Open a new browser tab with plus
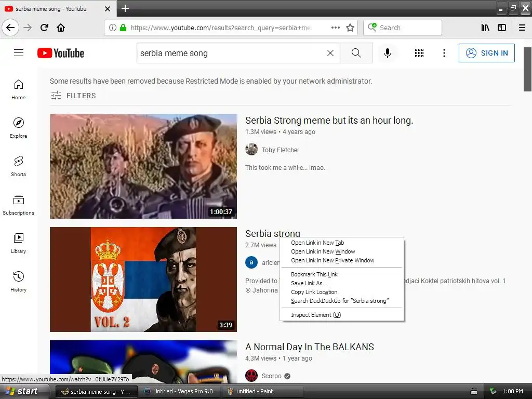Screen dimensions: 532x399 coord(125,8)
